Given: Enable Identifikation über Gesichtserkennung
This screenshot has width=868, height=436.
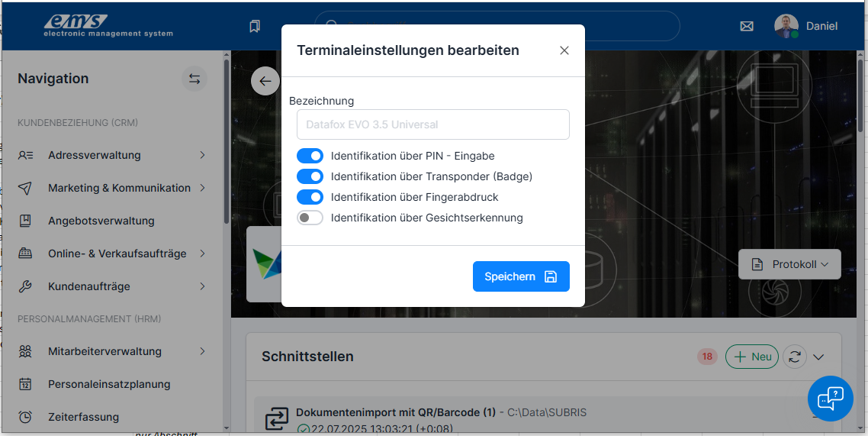Looking at the screenshot, I should (x=310, y=218).
